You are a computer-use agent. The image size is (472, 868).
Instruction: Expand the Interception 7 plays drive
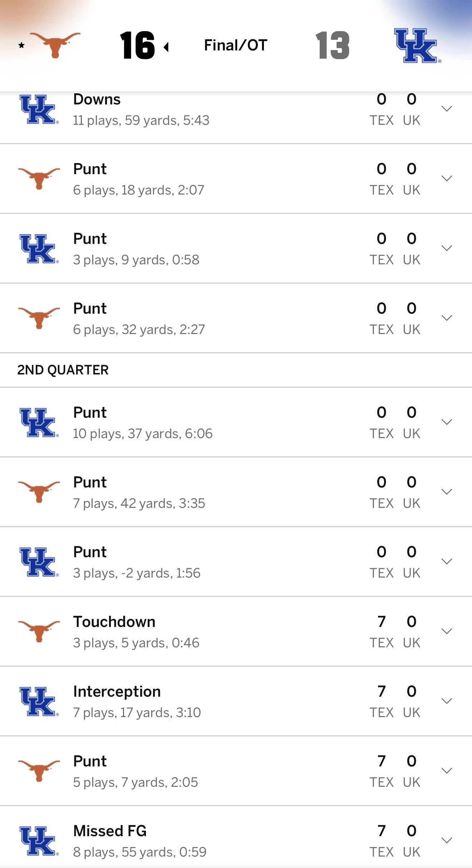[x=447, y=701]
